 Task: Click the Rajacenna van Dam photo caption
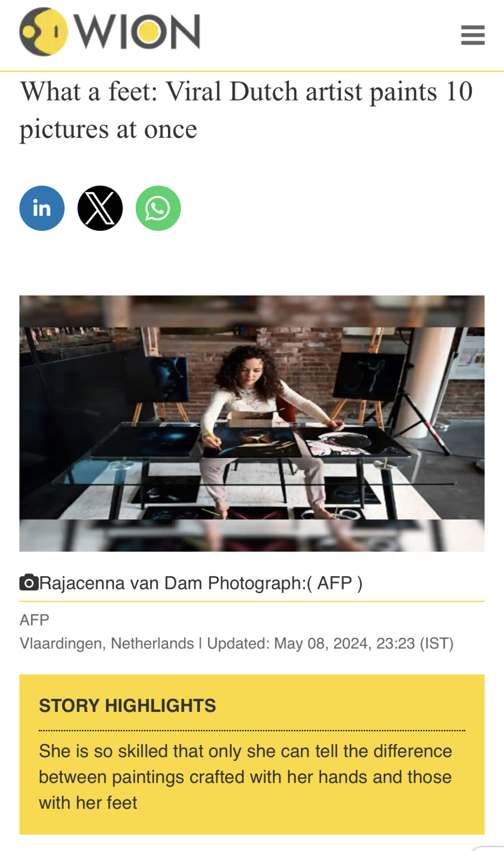tap(201, 583)
